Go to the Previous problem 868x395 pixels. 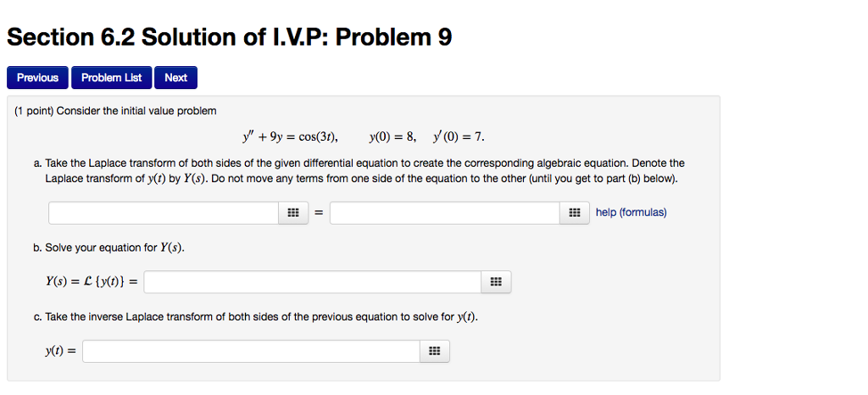(37, 77)
